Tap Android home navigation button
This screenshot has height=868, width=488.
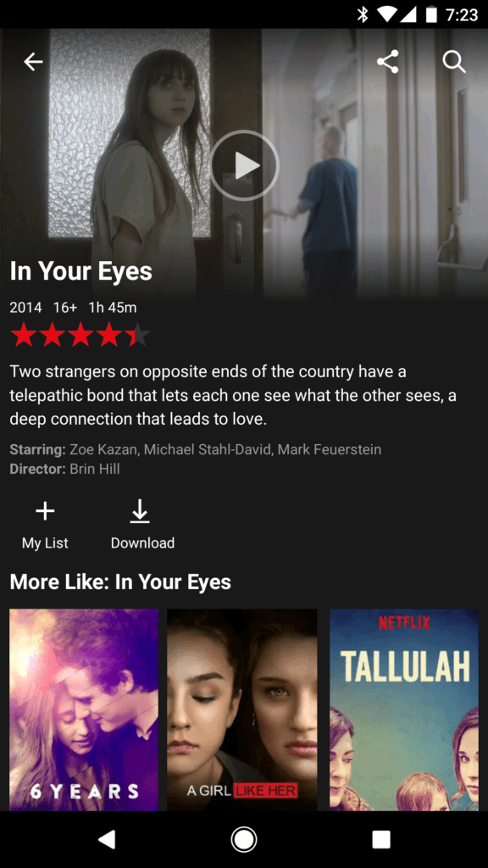(x=243, y=839)
